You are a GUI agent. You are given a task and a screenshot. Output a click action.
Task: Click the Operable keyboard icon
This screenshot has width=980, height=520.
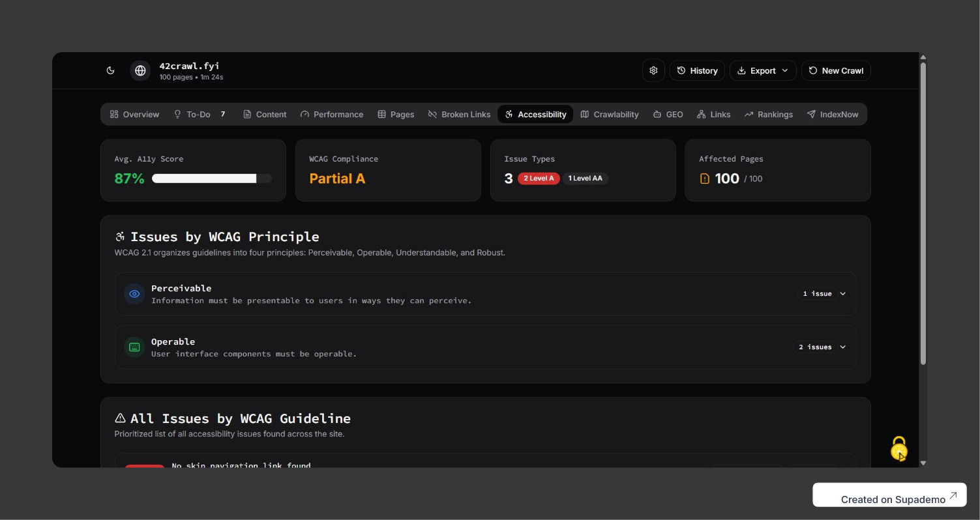point(134,347)
